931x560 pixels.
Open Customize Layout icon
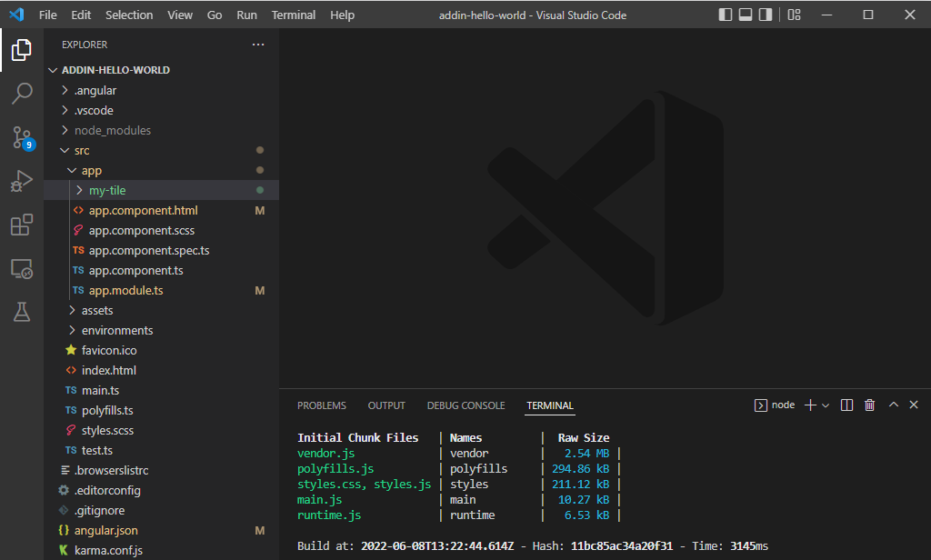(x=794, y=15)
